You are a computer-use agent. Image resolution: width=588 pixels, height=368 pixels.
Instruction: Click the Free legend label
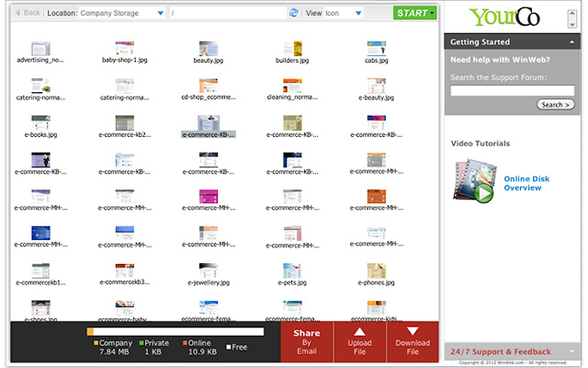coord(239,347)
